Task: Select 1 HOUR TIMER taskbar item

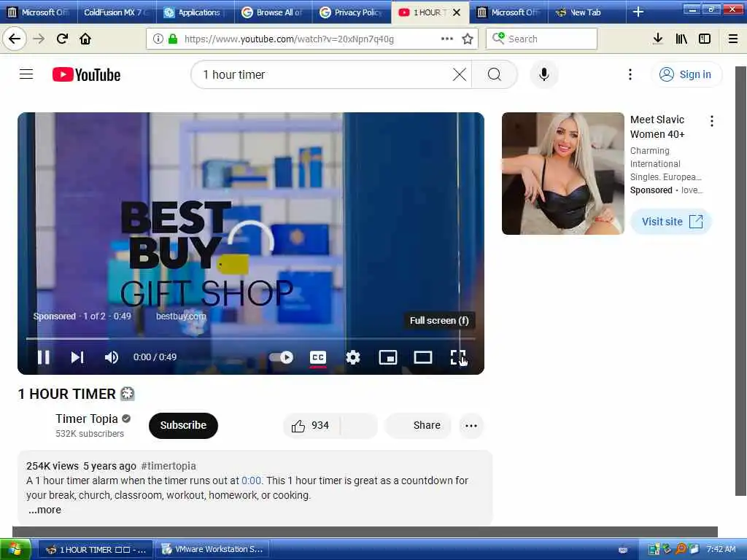Action: (95, 550)
